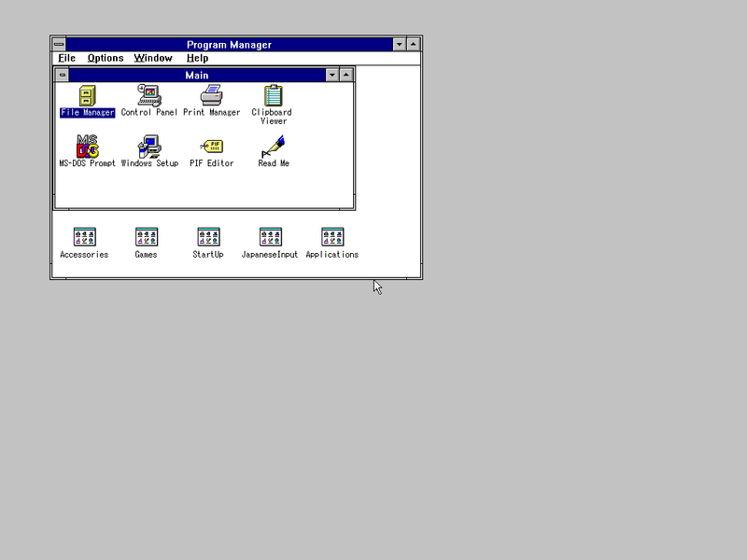The height and width of the screenshot is (560, 747).
Task: Select the Control Panel icon
Action: pos(149,95)
